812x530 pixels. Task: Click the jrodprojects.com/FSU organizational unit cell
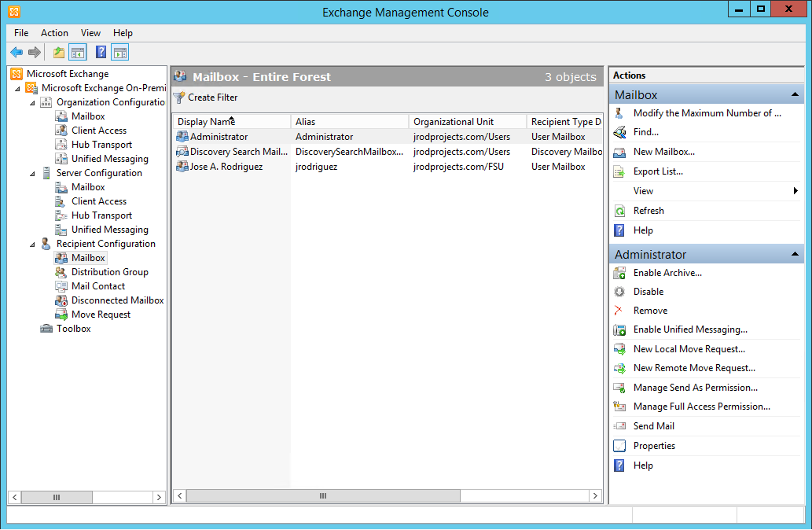tap(458, 167)
